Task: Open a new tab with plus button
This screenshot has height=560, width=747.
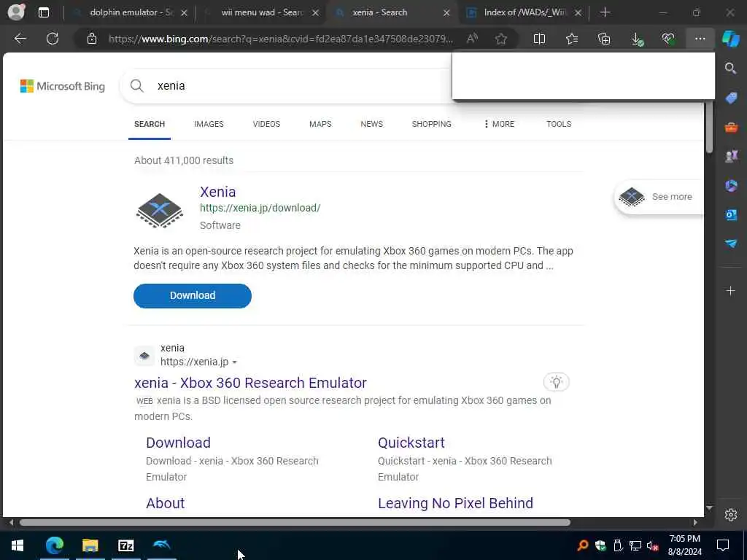Action: tap(605, 12)
